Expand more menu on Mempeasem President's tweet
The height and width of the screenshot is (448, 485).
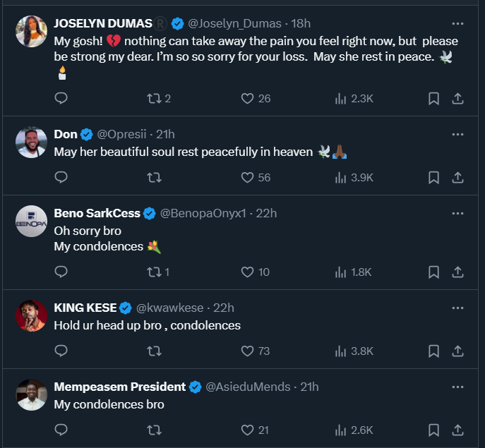pos(457,387)
